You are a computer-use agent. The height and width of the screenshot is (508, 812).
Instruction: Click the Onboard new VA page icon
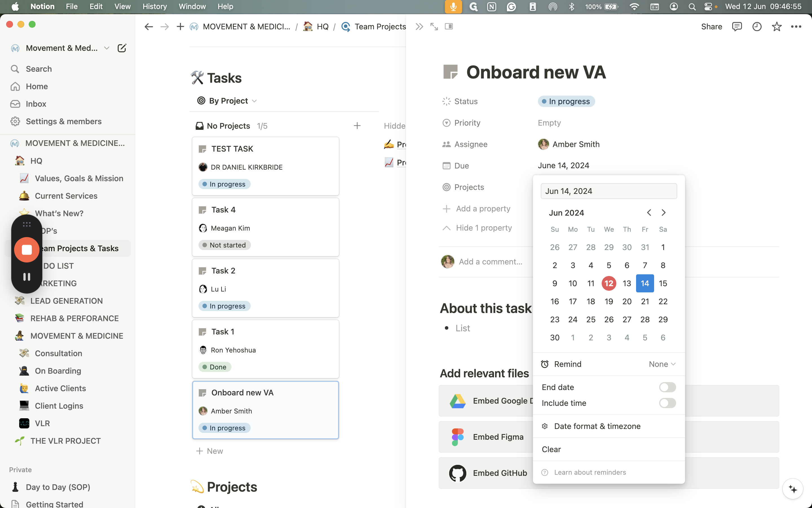[450, 72]
